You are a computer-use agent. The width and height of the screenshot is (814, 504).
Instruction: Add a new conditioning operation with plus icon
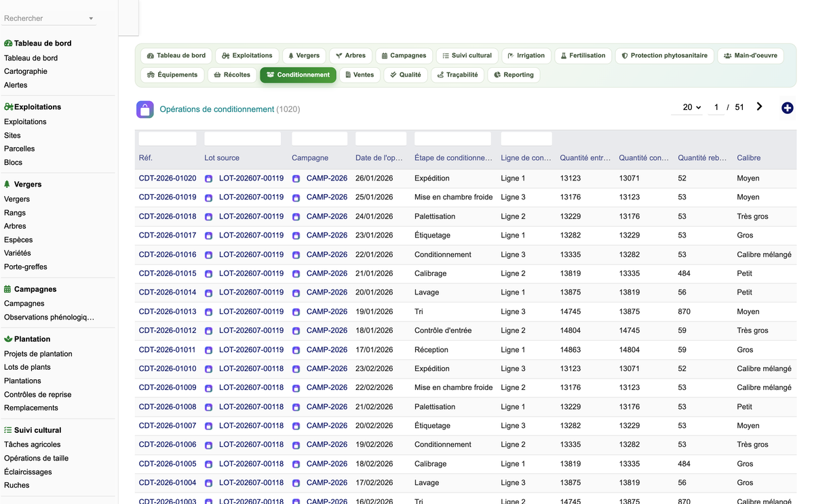[787, 108]
